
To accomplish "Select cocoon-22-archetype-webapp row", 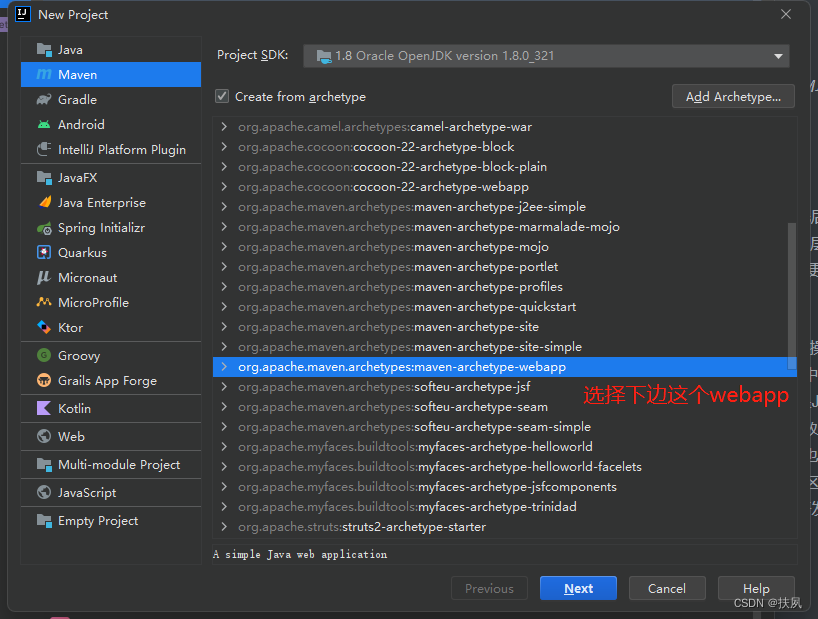I will click(504, 187).
